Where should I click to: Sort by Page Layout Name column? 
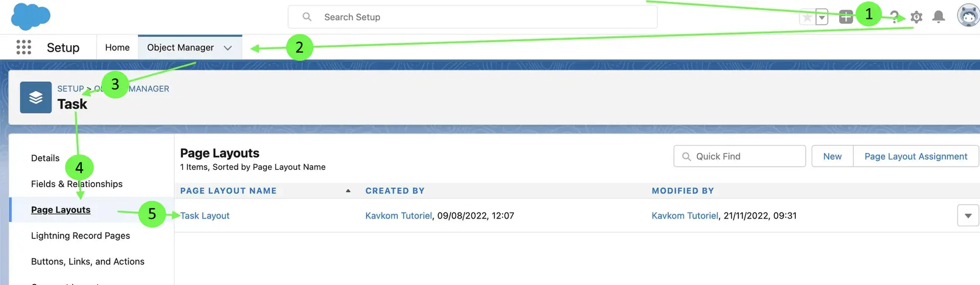tap(228, 191)
